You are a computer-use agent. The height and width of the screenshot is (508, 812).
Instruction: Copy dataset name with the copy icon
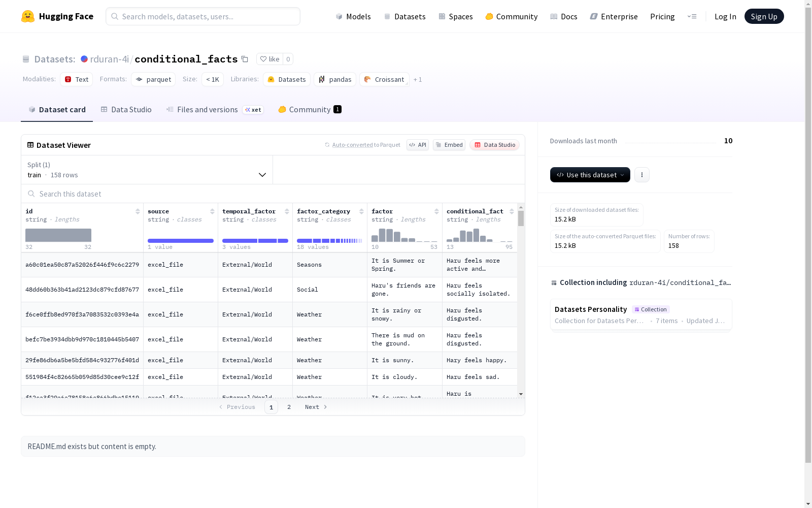[x=245, y=59]
